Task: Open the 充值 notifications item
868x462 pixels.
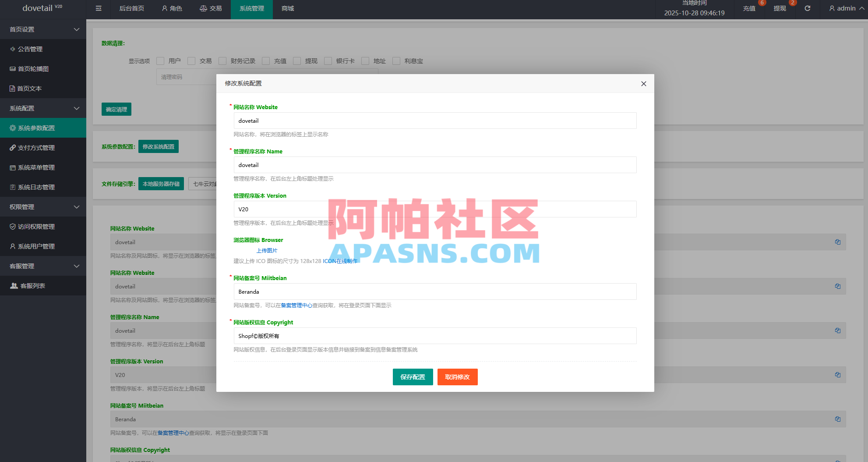Action: [749, 8]
